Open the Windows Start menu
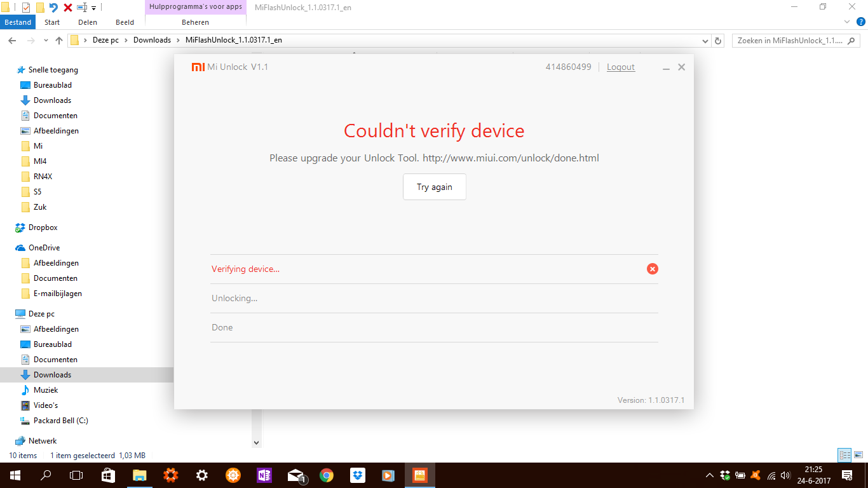Viewport: 868px width, 488px height. (15, 475)
